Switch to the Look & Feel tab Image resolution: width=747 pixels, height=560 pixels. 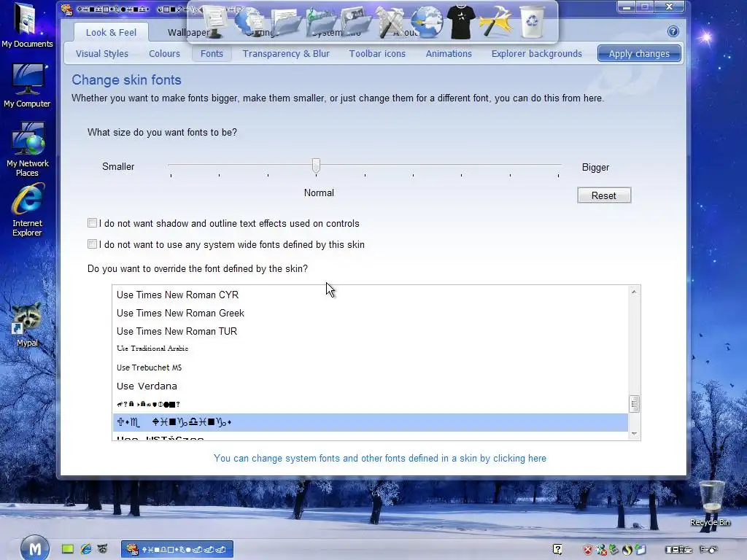pos(111,32)
